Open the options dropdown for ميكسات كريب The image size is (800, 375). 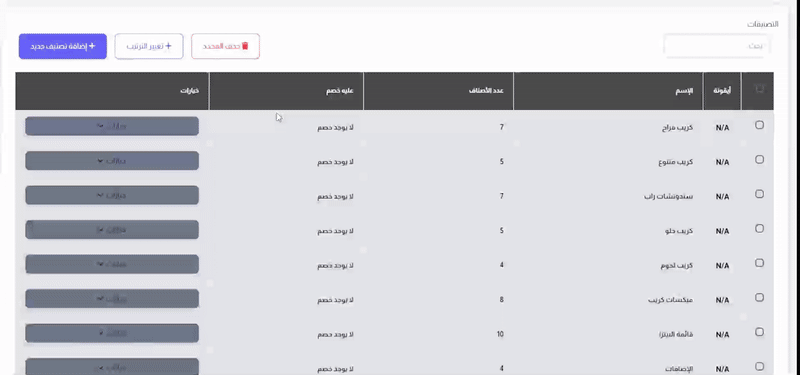tap(112, 298)
